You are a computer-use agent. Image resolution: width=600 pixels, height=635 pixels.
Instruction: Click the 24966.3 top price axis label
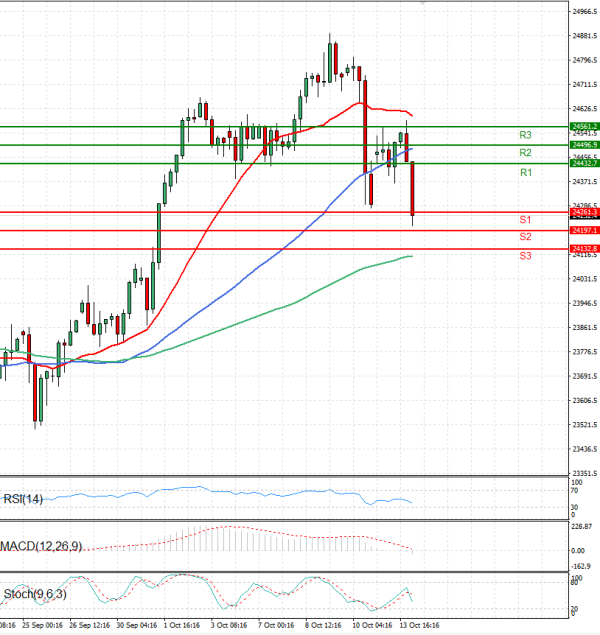pos(584,12)
